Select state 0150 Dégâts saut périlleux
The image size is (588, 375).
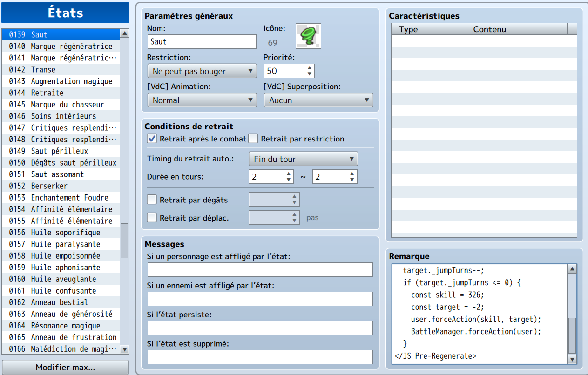(61, 162)
